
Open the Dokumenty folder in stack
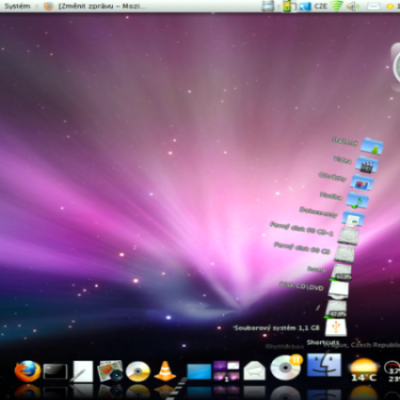pos(353,218)
